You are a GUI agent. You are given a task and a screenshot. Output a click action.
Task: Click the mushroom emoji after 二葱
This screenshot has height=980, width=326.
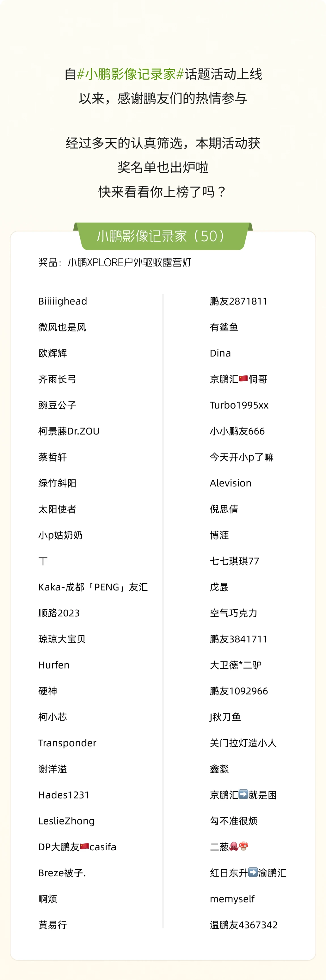point(243,846)
